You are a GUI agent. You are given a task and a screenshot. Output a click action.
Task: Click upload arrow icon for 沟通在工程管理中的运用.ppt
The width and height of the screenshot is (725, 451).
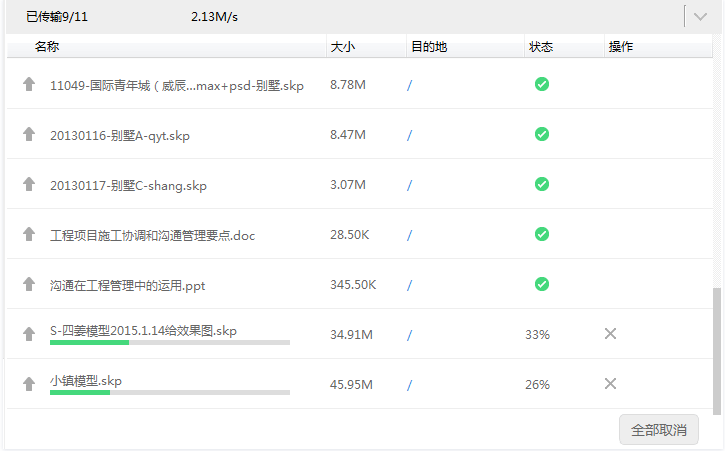coord(29,284)
